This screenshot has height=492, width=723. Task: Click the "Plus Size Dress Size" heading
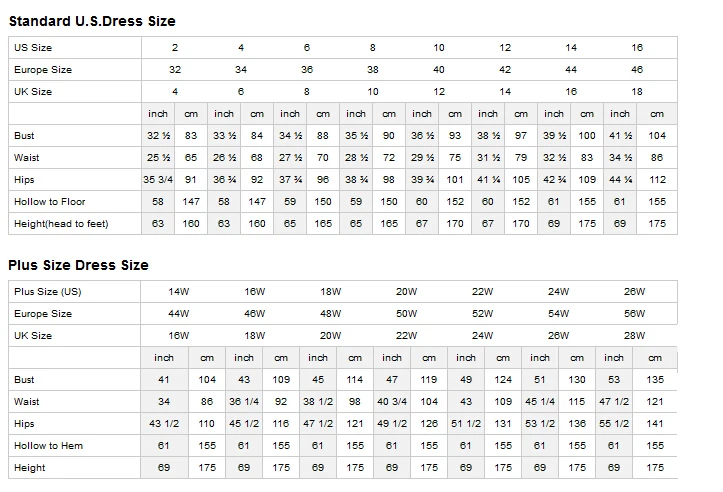coord(78,265)
